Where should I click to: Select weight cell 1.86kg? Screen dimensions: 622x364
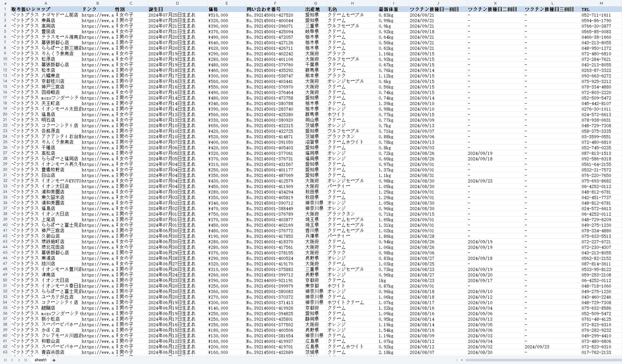click(x=393, y=236)
